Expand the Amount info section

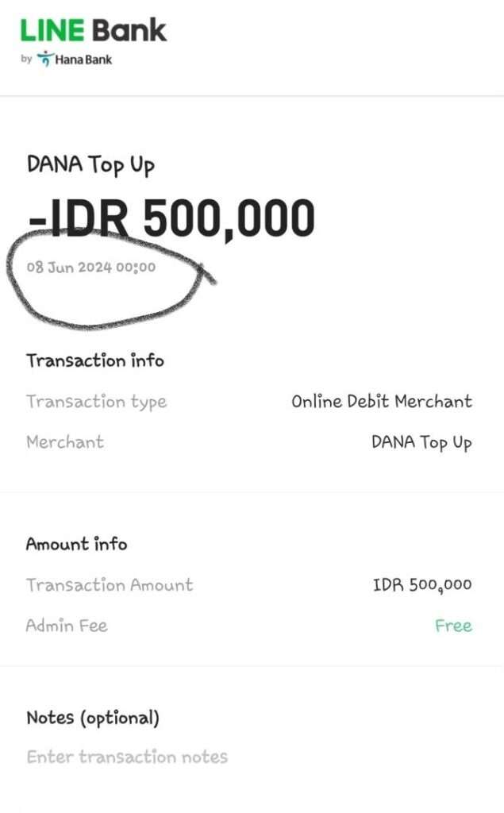point(76,544)
